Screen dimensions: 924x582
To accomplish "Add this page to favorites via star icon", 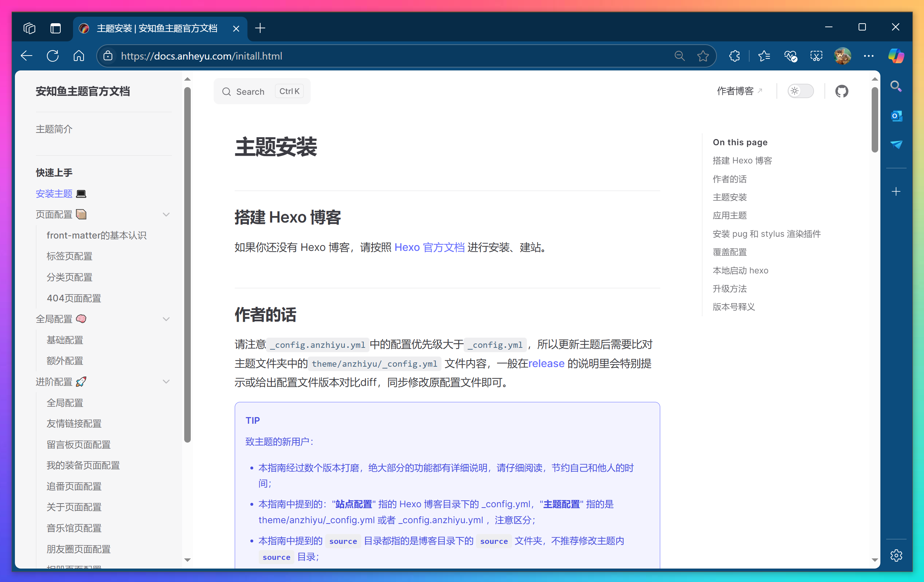I will tap(703, 56).
